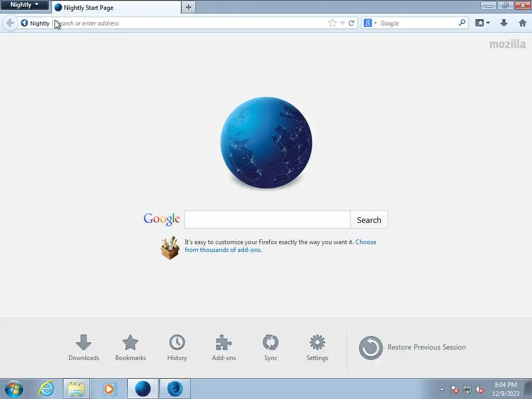Open the Nightly application menu button

pos(24,5)
